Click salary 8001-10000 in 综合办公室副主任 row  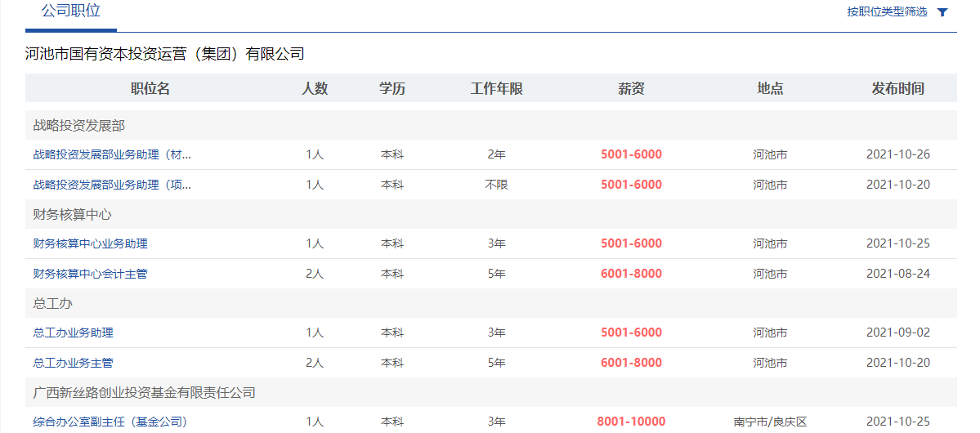[x=631, y=422]
